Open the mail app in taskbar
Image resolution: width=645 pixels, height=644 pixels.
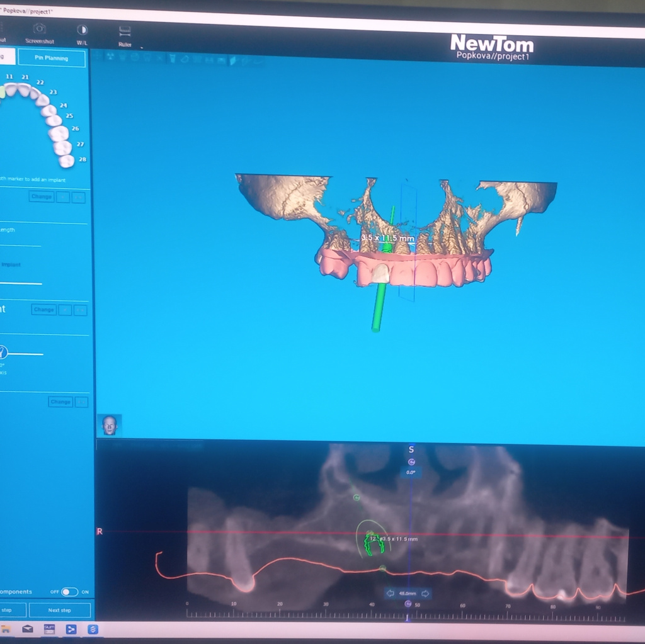[28, 628]
